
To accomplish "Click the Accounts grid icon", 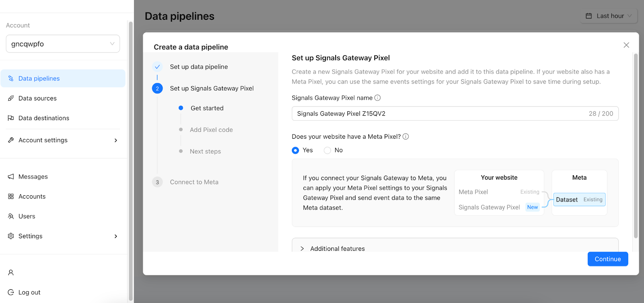I will (11, 197).
